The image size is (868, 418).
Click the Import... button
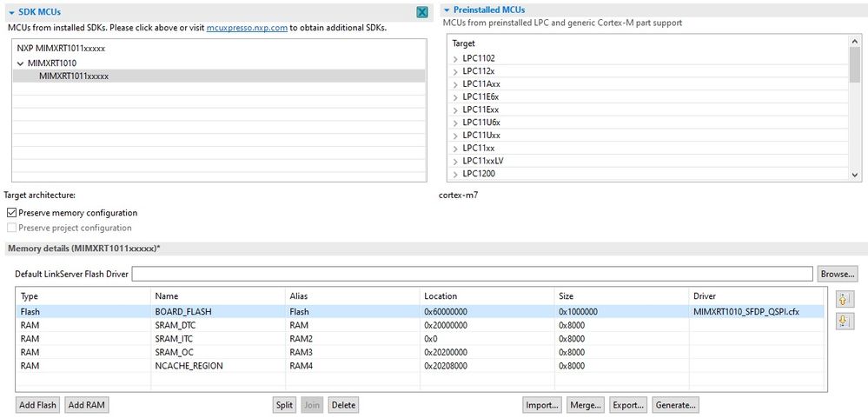pyautogui.click(x=542, y=405)
